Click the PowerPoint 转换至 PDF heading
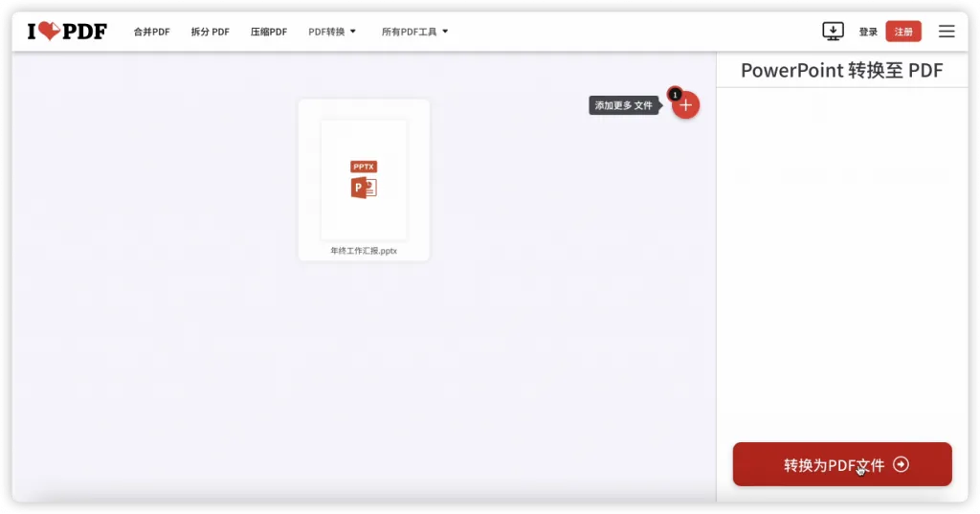This screenshot has height=514, width=980. point(842,70)
